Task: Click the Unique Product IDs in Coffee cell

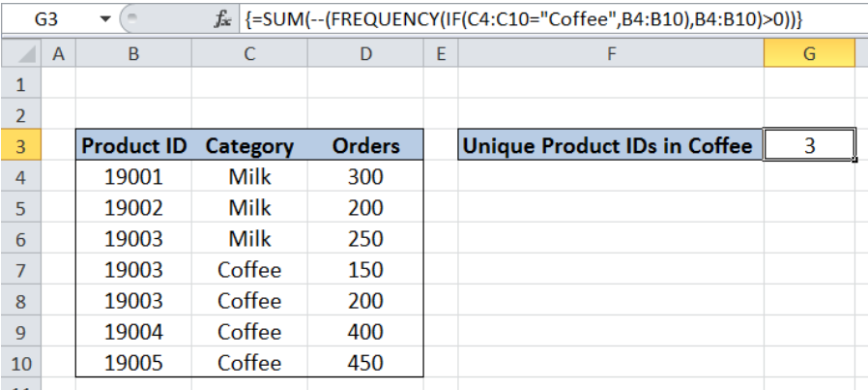Action: tap(609, 146)
